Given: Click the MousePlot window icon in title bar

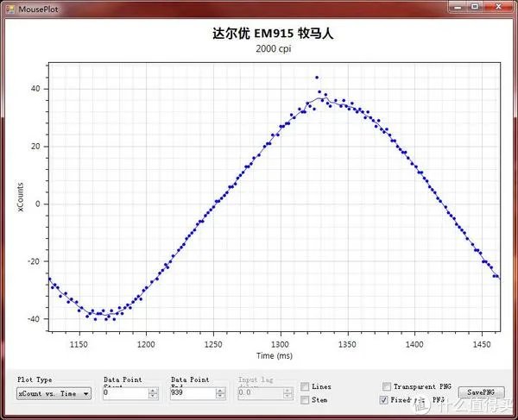Looking at the screenshot, I should click(x=10, y=9).
